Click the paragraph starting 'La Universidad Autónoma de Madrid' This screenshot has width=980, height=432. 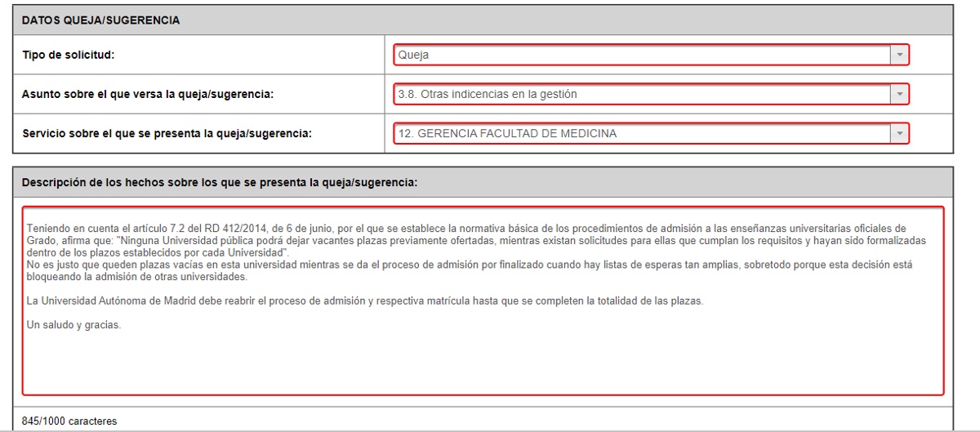pyautogui.click(x=364, y=301)
